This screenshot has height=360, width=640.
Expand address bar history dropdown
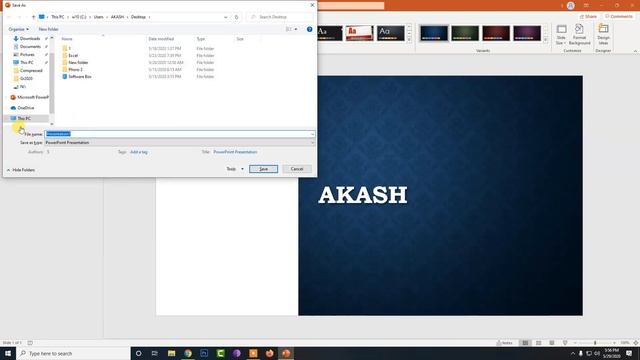coord(225,17)
